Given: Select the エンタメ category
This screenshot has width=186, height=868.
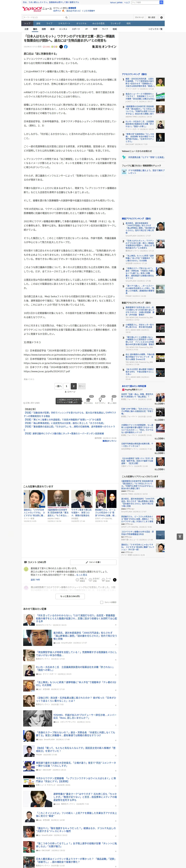Looking at the screenshot, I should [x=63, y=29].
